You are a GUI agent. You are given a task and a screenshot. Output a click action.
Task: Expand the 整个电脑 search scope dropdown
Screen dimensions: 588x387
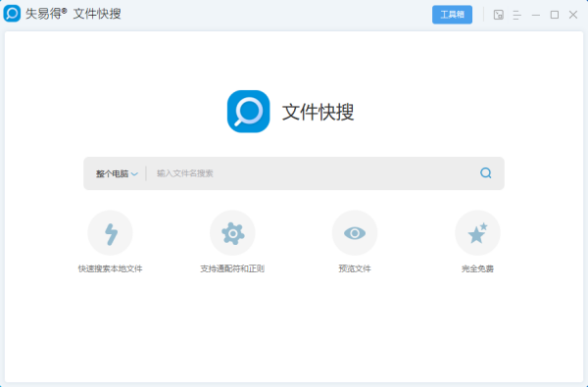point(117,173)
